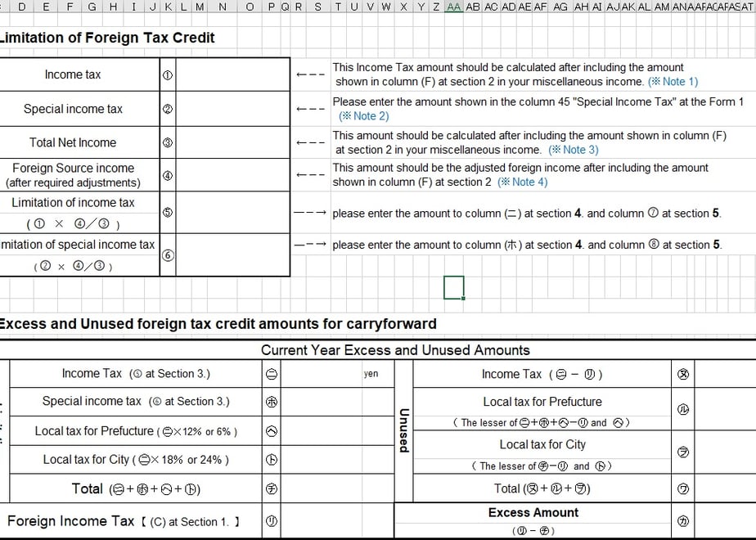
Task: Select column N header
Action: pos(223,7)
